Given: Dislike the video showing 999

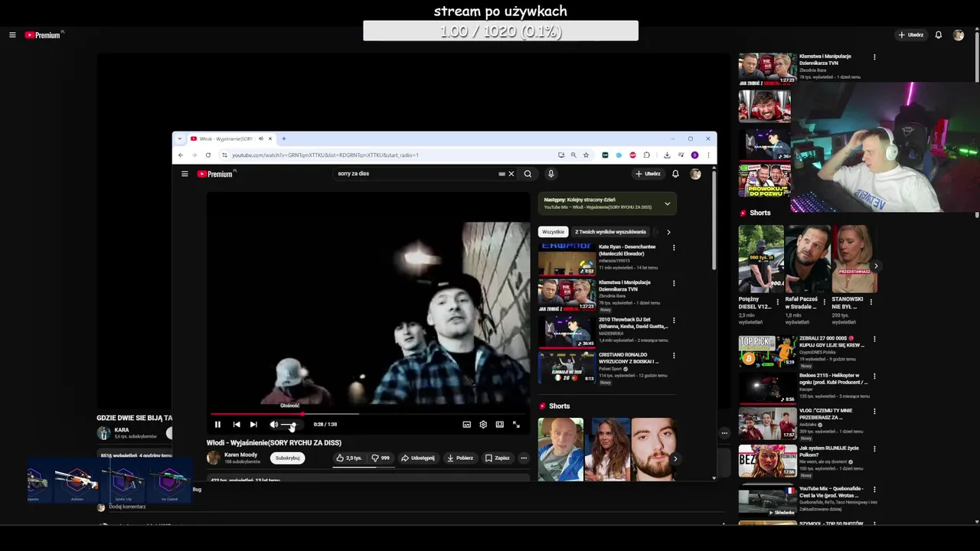Looking at the screenshot, I should click(381, 458).
